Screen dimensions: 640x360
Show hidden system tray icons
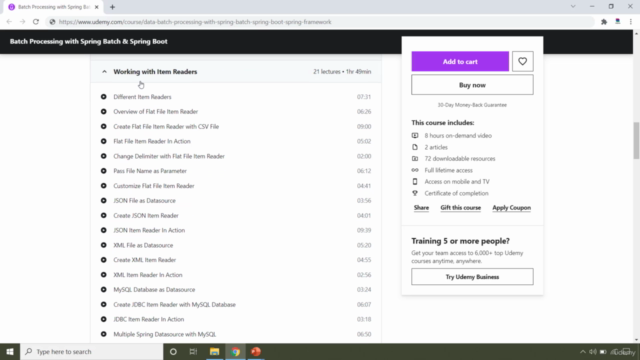582,352
